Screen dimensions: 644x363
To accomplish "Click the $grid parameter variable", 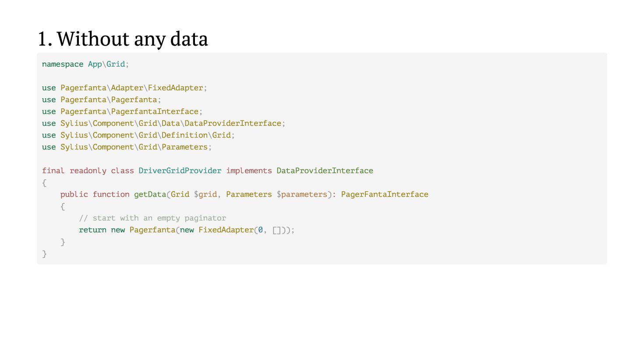I will tap(205, 194).
